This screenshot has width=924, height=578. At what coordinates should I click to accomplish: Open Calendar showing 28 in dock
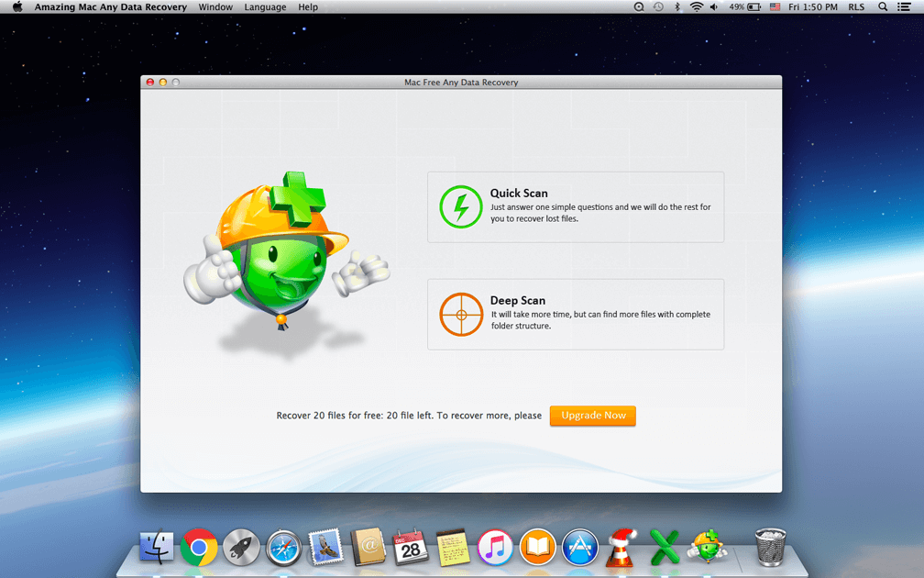click(x=410, y=548)
